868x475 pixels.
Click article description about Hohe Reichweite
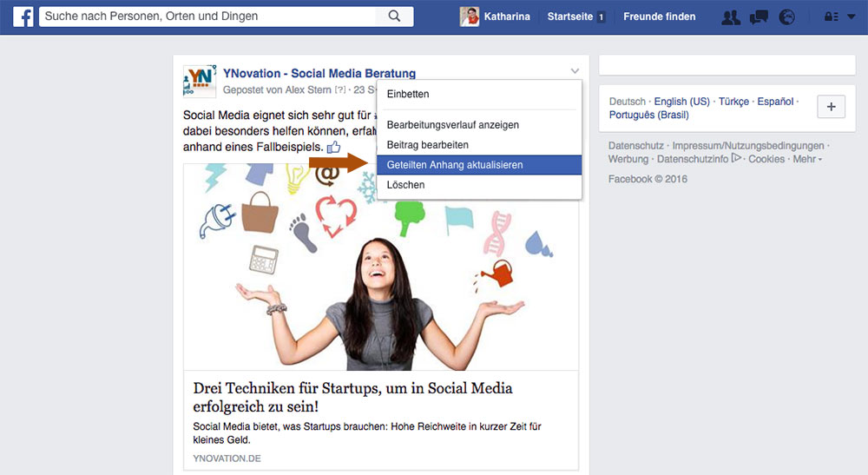coord(367,433)
